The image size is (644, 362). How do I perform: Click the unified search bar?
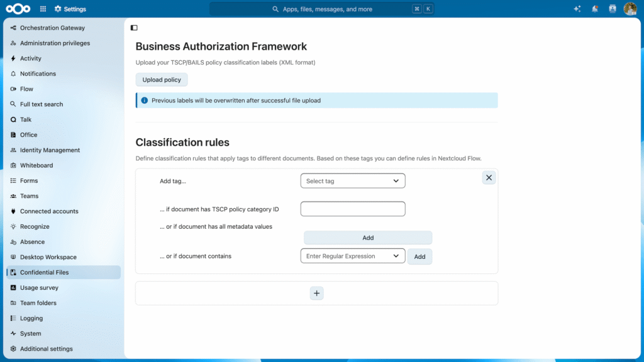322,9
